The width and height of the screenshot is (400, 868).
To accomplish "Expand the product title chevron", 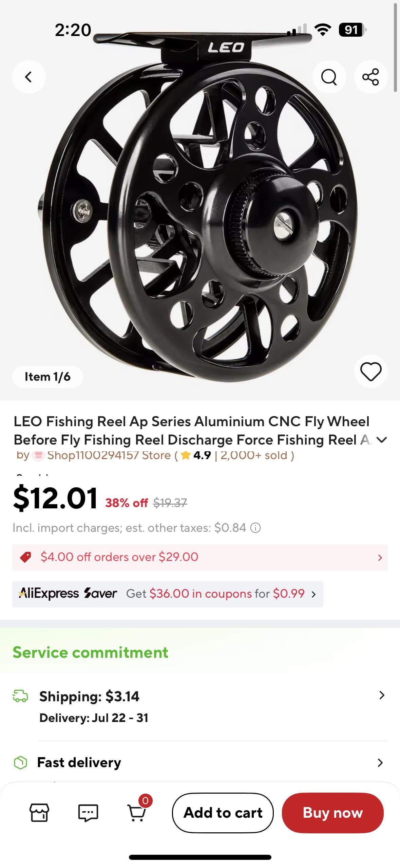I will 382,440.
